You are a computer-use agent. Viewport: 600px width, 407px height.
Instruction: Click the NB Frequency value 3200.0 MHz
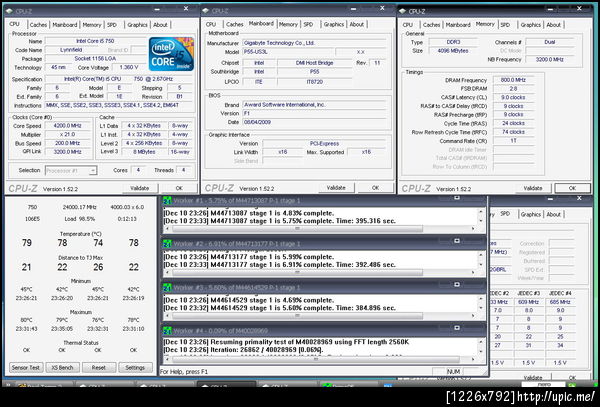pyautogui.click(x=549, y=59)
